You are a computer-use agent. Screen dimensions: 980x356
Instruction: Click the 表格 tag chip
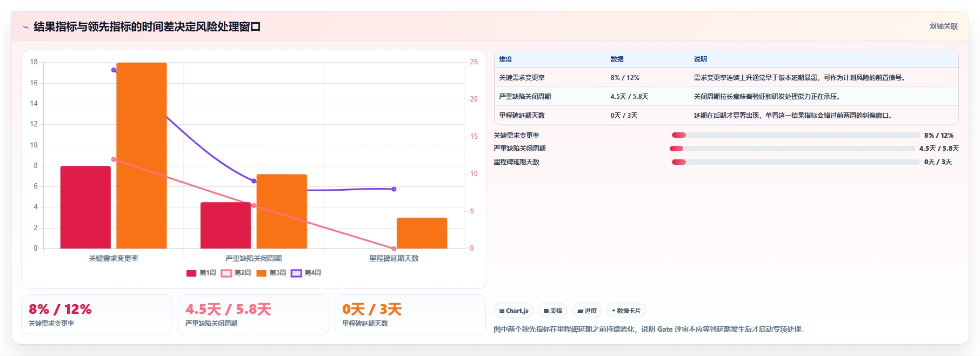pyautogui.click(x=552, y=311)
